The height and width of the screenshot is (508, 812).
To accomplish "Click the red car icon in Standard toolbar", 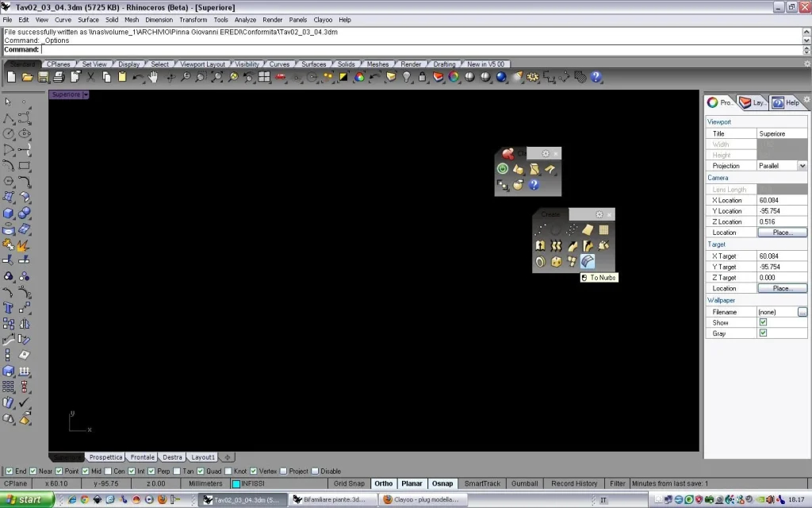I will coord(280,77).
